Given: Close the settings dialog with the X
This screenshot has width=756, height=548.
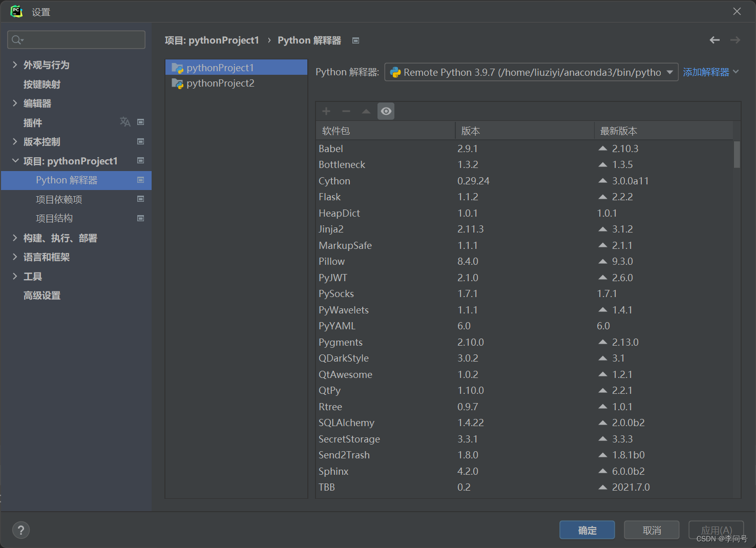Looking at the screenshot, I should click(737, 11).
